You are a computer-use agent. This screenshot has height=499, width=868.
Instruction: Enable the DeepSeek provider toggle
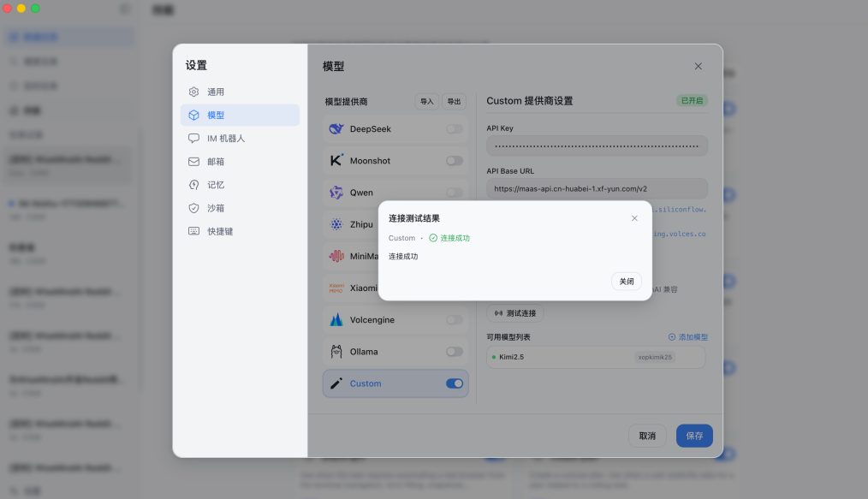pyautogui.click(x=455, y=129)
